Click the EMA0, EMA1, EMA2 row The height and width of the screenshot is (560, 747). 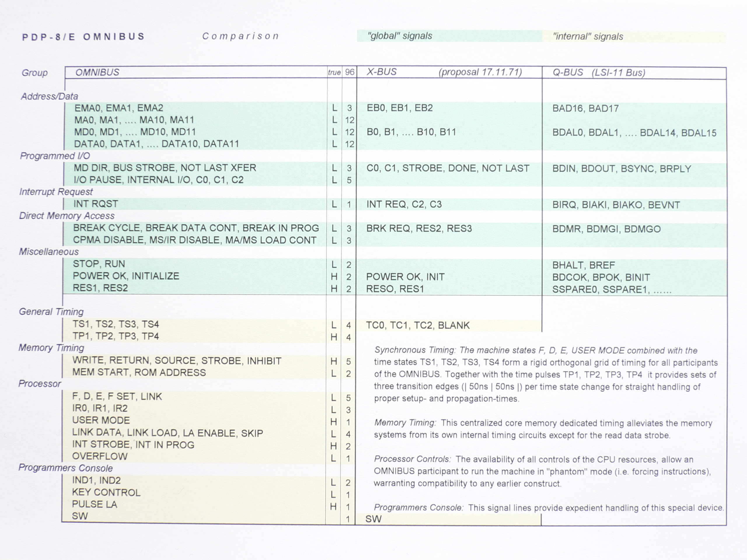(x=118, y=108)
